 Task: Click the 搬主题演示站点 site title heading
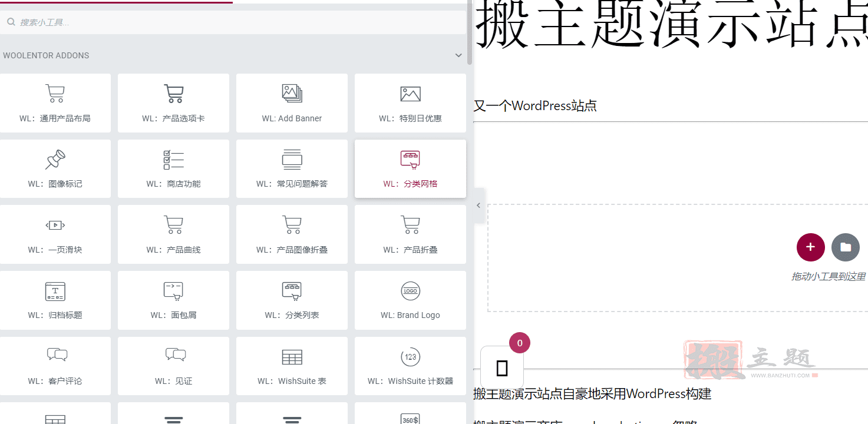671,25
